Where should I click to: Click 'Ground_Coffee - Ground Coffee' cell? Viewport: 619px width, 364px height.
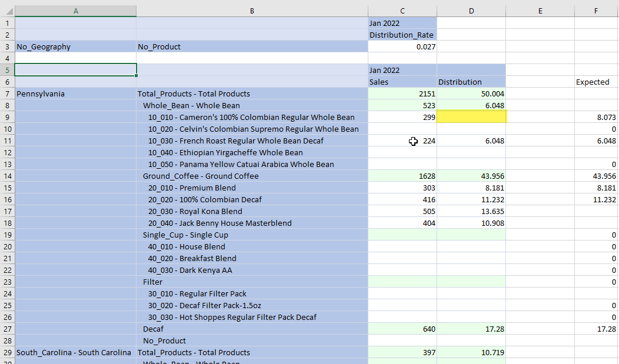[252, 176]
